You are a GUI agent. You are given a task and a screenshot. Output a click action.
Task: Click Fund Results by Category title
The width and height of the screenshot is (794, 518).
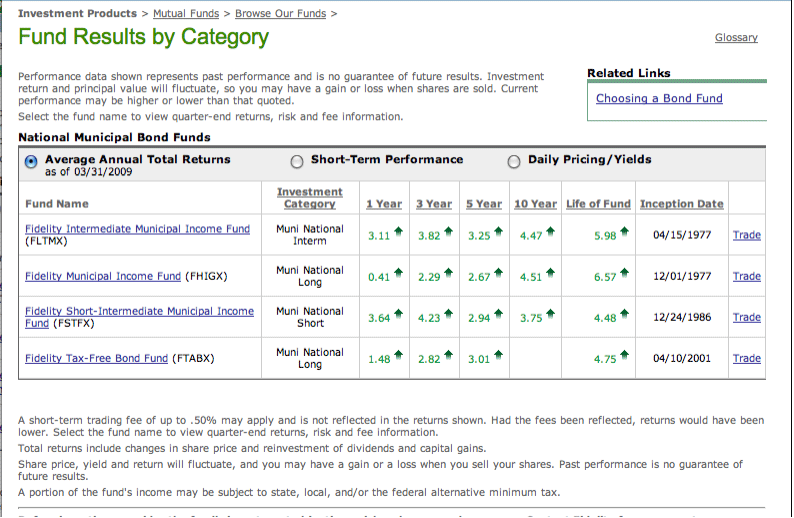pos(144,37)
